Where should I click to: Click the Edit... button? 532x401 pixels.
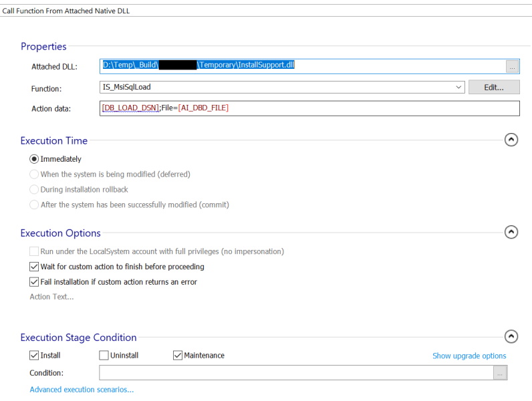pos(494,88)
